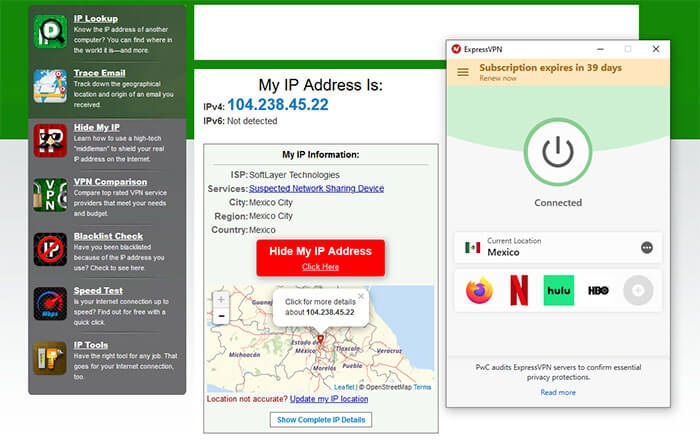Click the red location marker on map
Screen dimensions: 700x442
coord(320,339)
